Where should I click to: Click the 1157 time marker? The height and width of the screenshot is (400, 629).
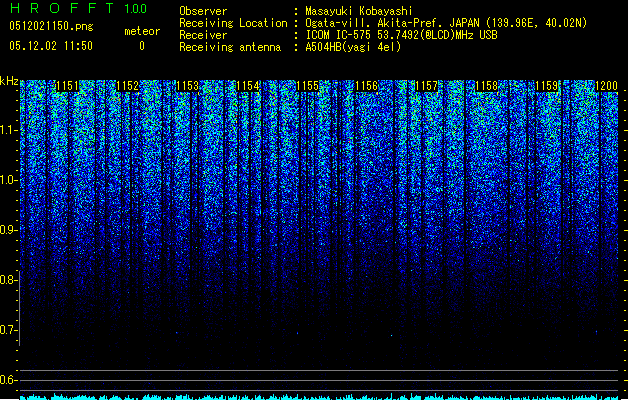click(x=426, y=86)
